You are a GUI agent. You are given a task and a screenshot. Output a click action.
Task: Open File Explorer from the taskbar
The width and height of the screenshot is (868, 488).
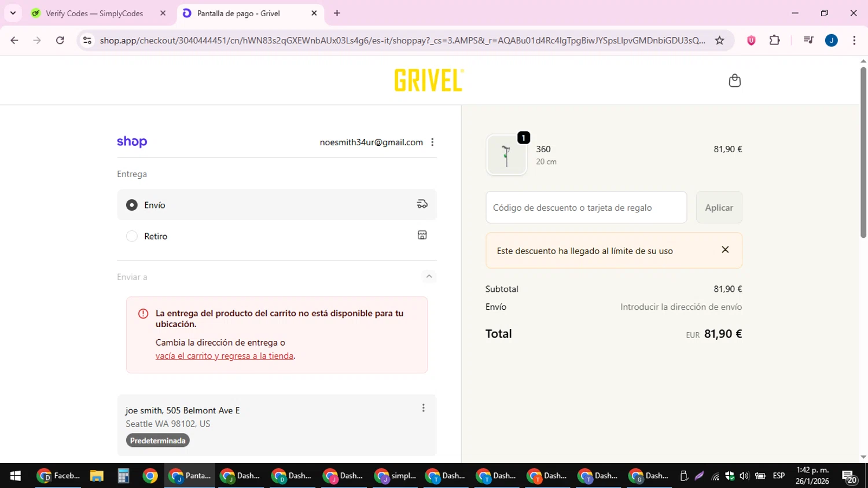click(x=97, y=476)
